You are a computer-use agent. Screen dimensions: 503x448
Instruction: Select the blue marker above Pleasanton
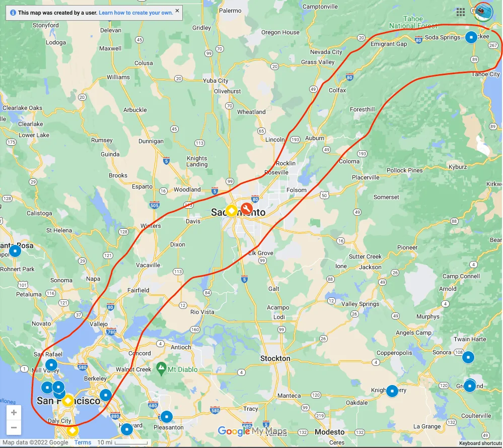click(167, 417)
